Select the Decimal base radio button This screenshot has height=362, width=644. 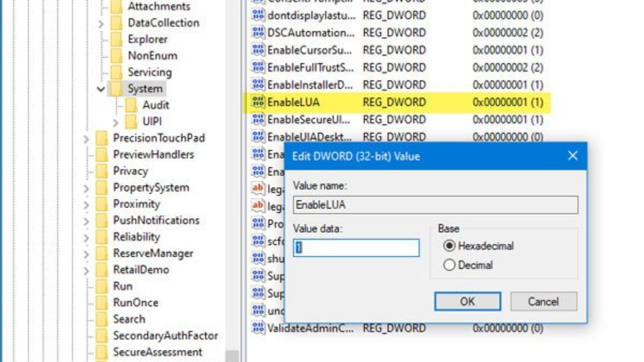pos(449,265)
